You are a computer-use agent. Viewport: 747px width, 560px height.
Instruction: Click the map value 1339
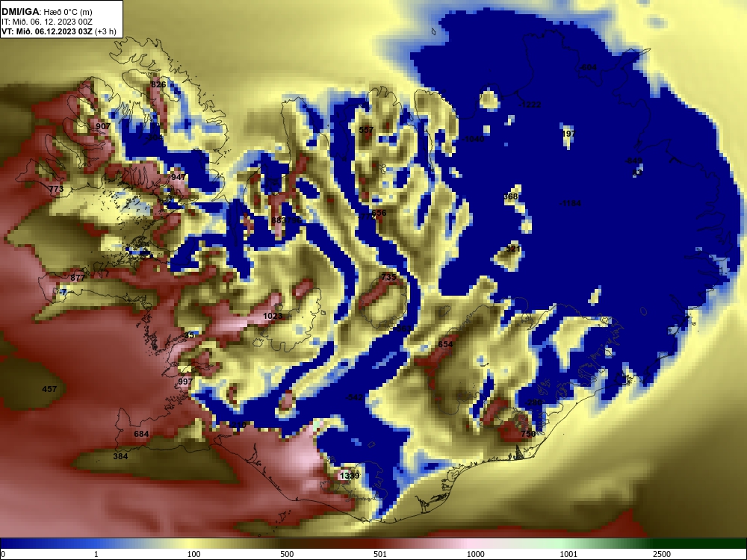pyautogui.click(x=350, y=476)
